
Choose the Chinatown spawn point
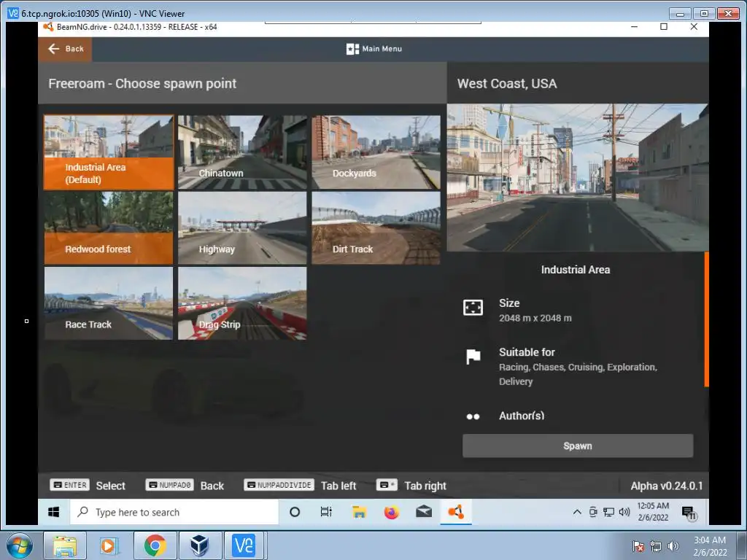click(x=242, y=152)
